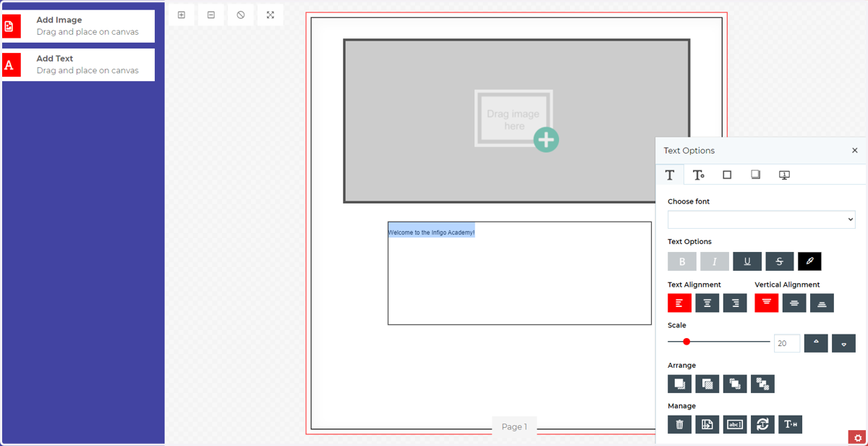
Task: Click the Add Image panel item
Action: (x=78, y=26)
